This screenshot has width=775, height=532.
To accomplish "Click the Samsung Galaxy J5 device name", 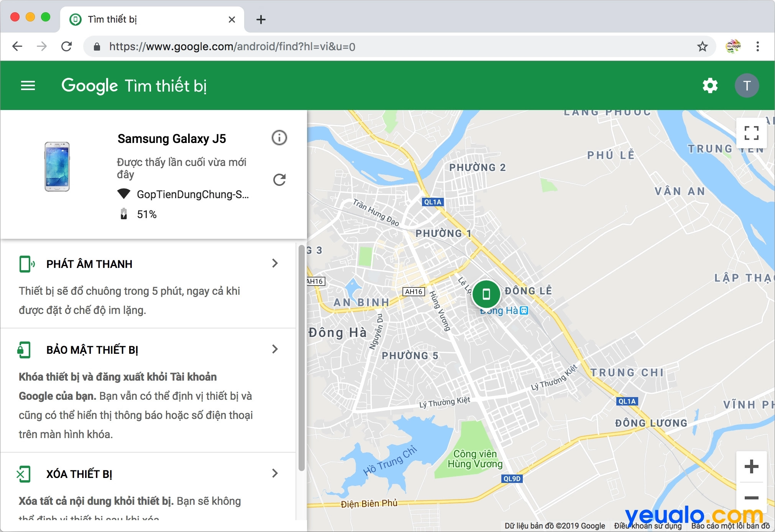I will click(x=172, y=139).
